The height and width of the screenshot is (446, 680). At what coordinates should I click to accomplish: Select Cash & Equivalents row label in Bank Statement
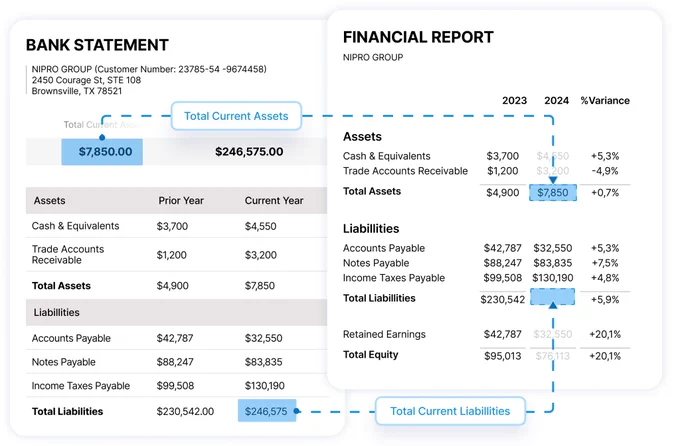coord(75,226)
